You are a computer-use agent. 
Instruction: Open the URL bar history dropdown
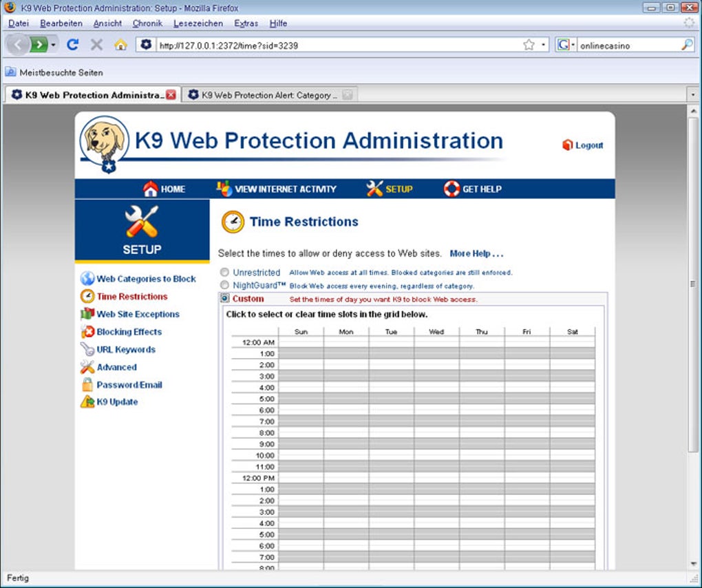[544, 45]
